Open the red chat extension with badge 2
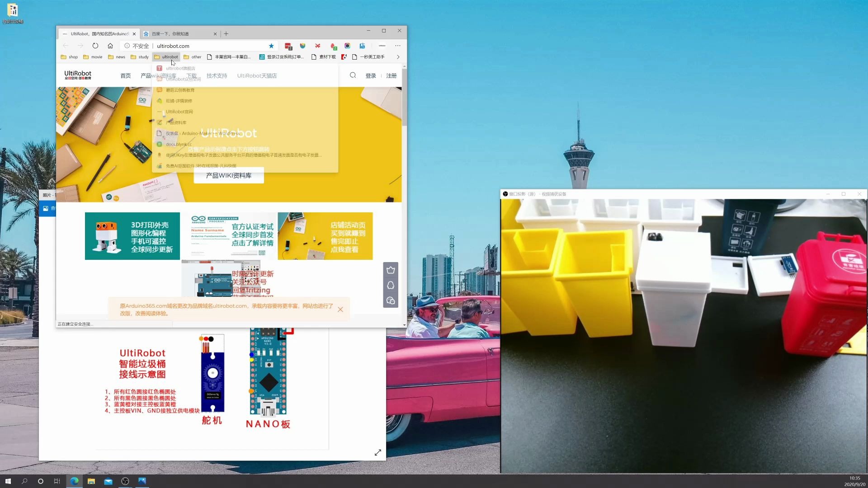The image size is (868, 488). click(x=288, y=46)
